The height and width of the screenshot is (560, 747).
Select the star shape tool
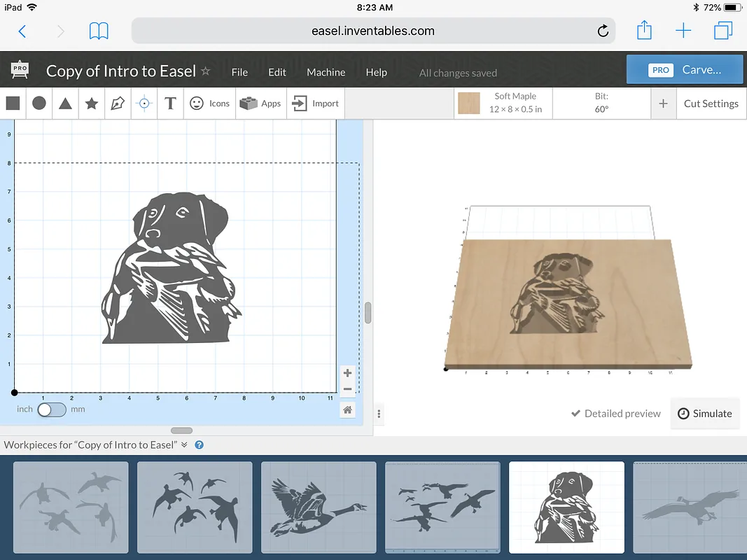coord(92,104)
